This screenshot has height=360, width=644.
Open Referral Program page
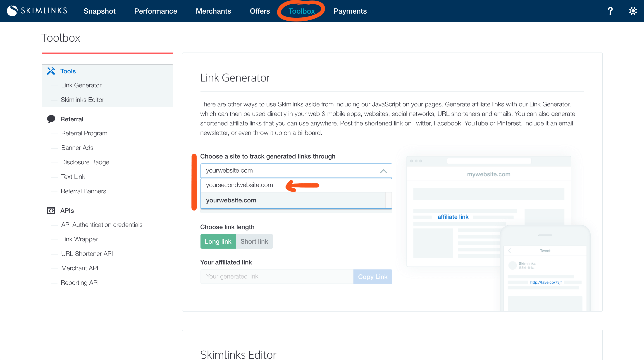coord(84,133)
